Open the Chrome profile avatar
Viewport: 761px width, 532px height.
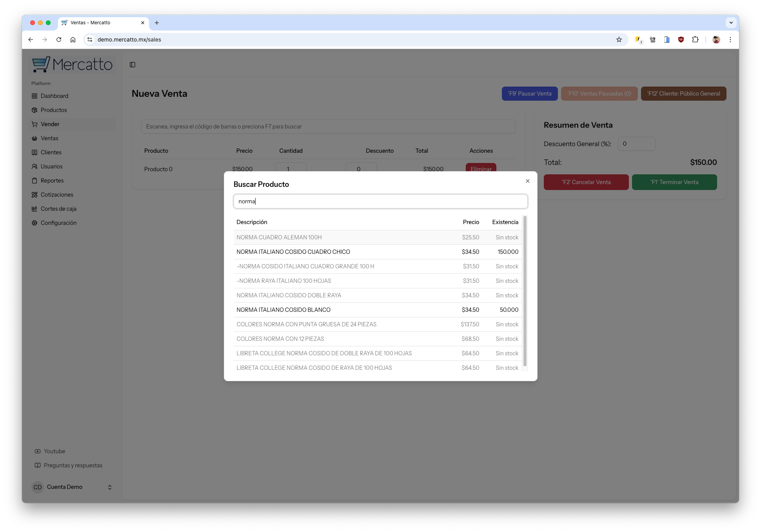716,40
